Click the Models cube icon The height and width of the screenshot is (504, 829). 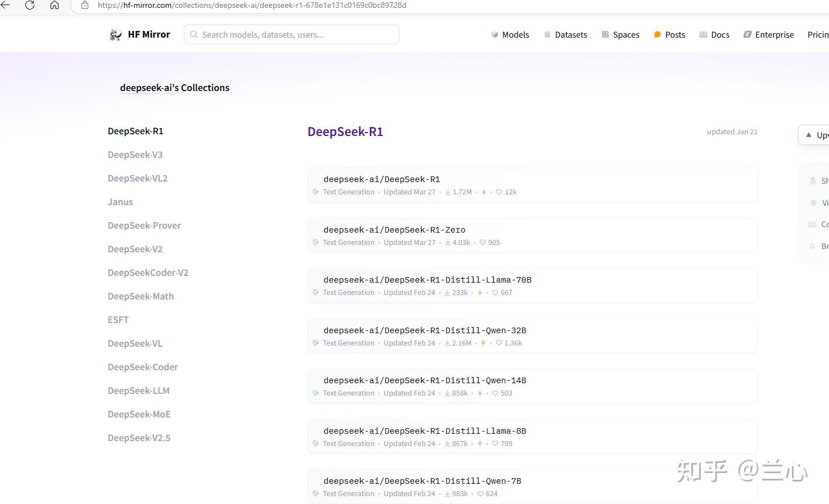click(x=495, y=35)
